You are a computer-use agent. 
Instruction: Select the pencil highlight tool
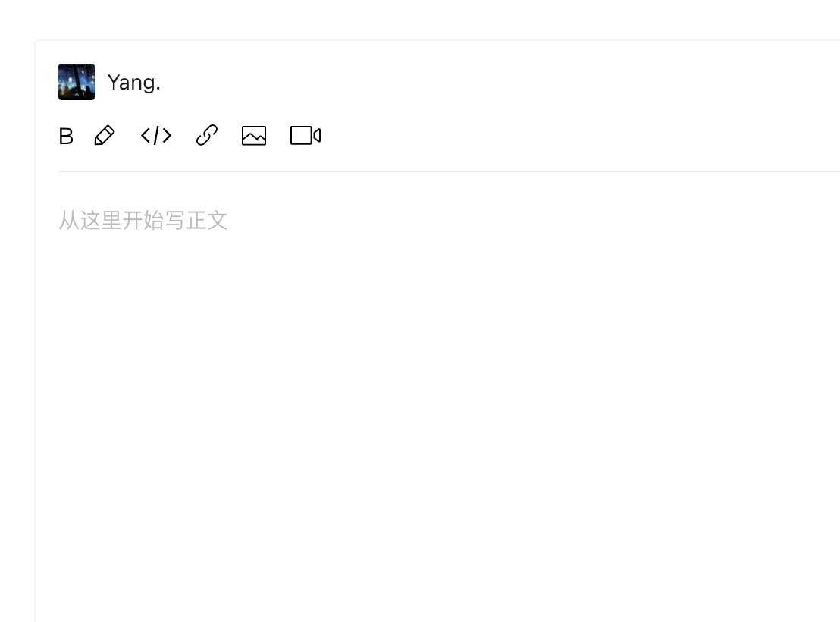[105, 135]
